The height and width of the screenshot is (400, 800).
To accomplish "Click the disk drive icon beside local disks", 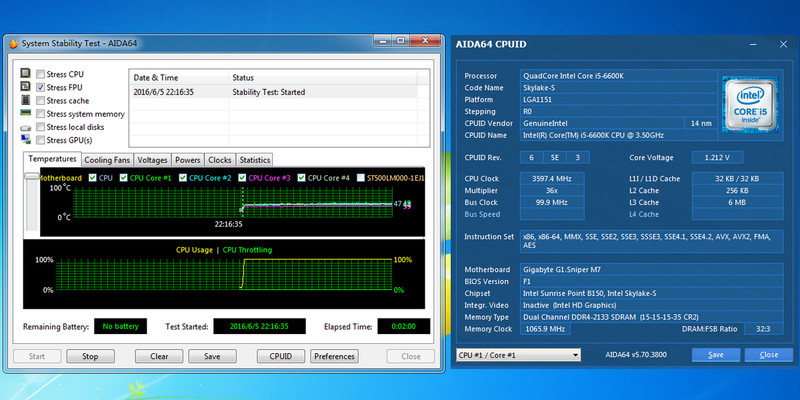I will [25, 127].
